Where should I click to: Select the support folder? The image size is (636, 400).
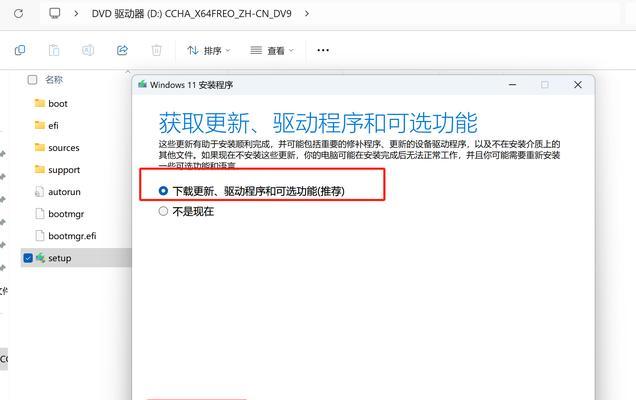64,170
